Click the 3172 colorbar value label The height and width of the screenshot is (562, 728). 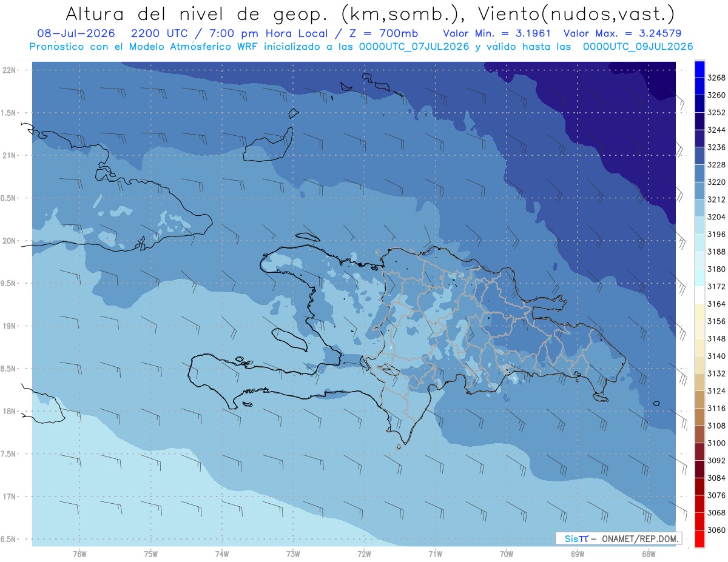[x=716, y=286]
